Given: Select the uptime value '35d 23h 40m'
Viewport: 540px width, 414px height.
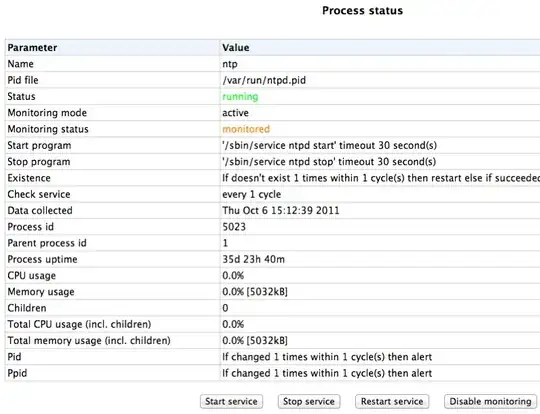Looking at the screenshot, I should pos(253,259).
